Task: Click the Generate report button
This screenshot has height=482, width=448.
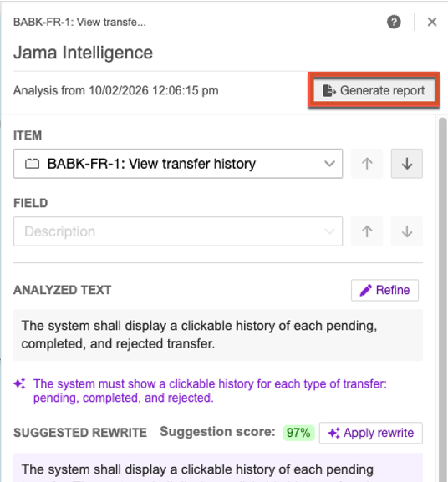Action: [x=374, y=90]
